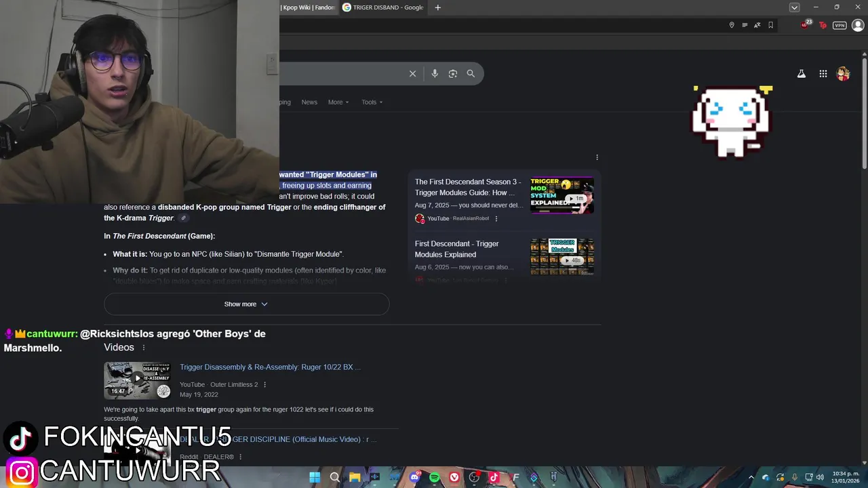This screenshot has height=488, width=868.
Task: Open the search Tools dropdown
Action: (x=372, y=102)
